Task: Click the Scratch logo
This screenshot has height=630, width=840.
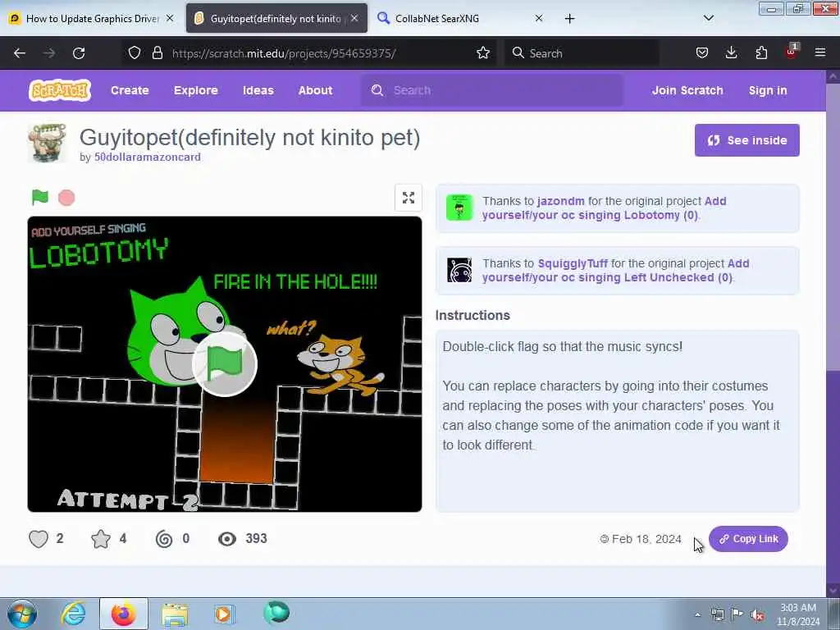Action: pyautogui.click(x=59, y=90)
